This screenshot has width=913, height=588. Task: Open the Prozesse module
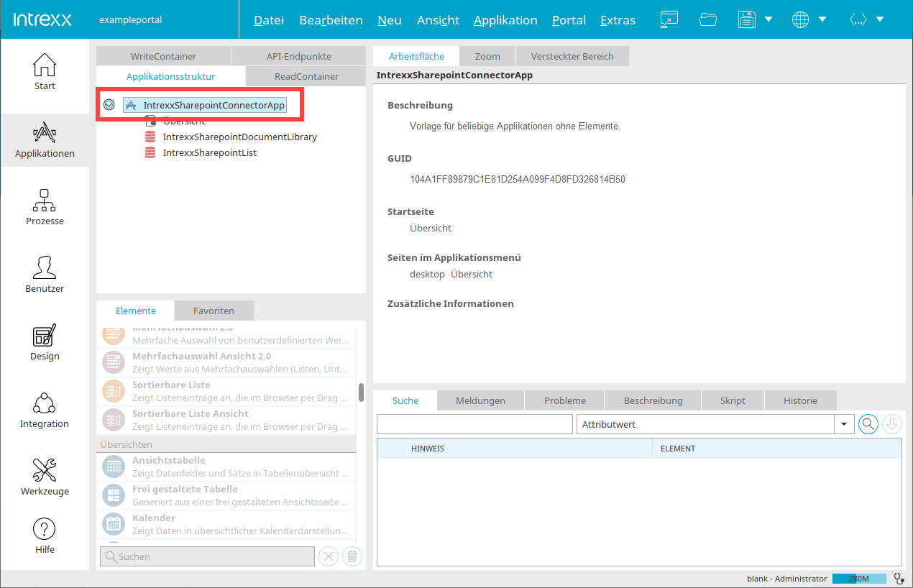click(45, 207)
